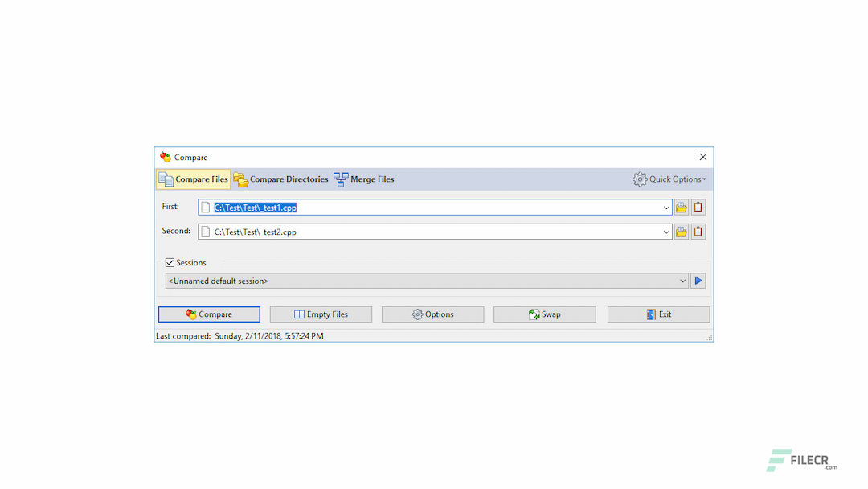
Task: Click the Empty Files button
Action: pos(321,314)
